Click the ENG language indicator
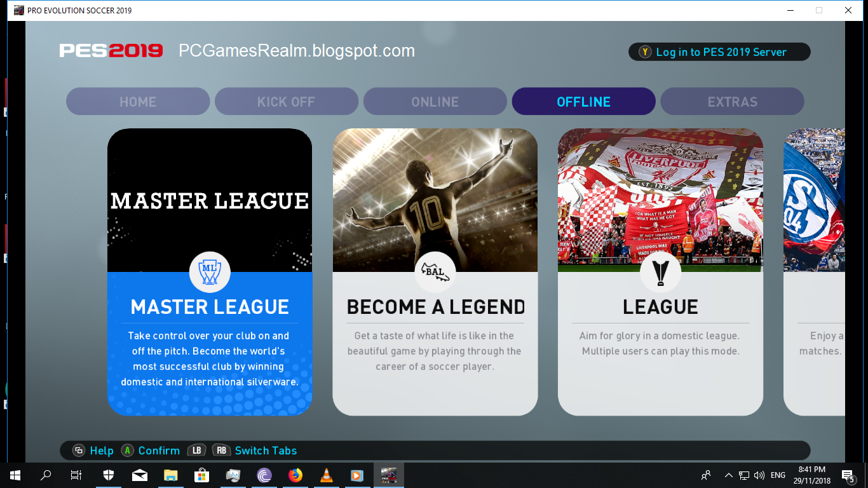The image size is (868, 488). (778, 475)
